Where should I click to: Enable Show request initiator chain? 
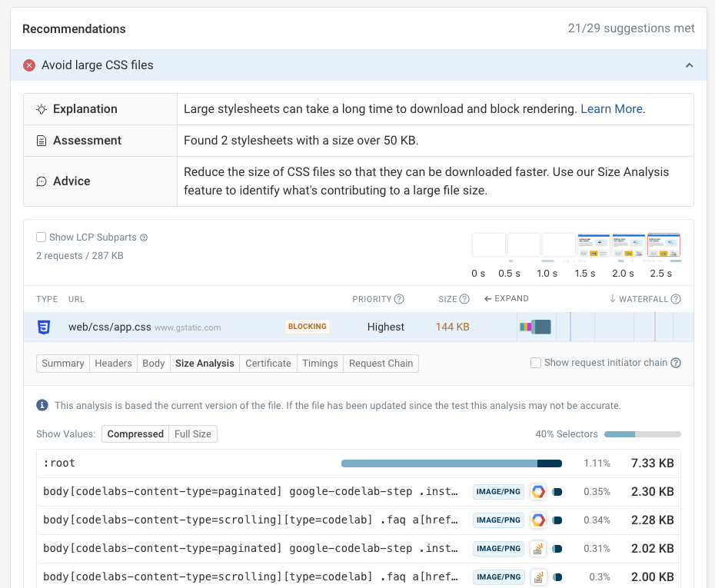[535, 362]
